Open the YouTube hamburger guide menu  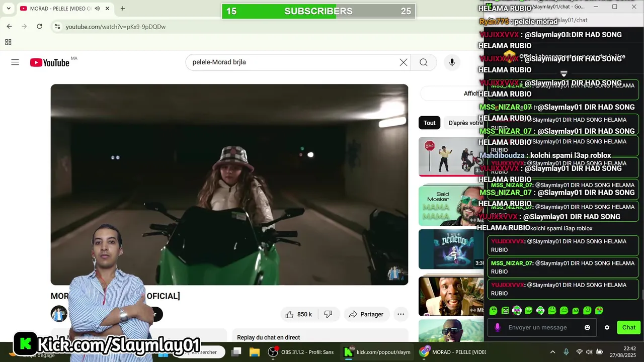(15, 62)
